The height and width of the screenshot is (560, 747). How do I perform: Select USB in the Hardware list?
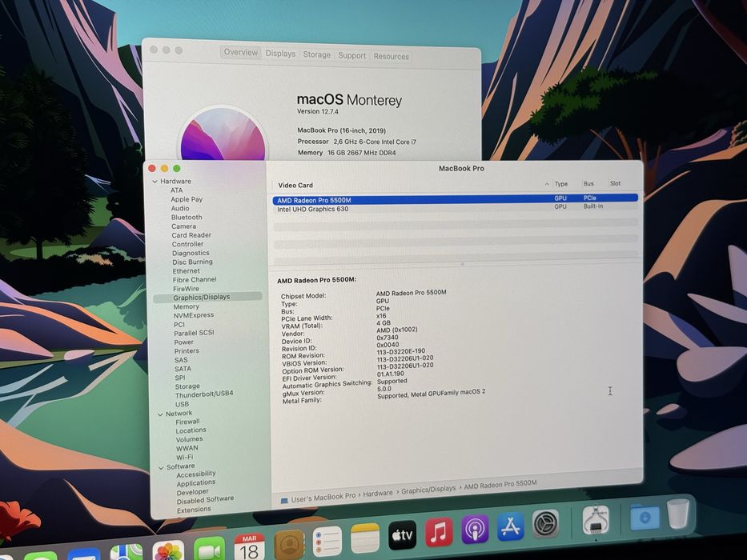[182, 404]
